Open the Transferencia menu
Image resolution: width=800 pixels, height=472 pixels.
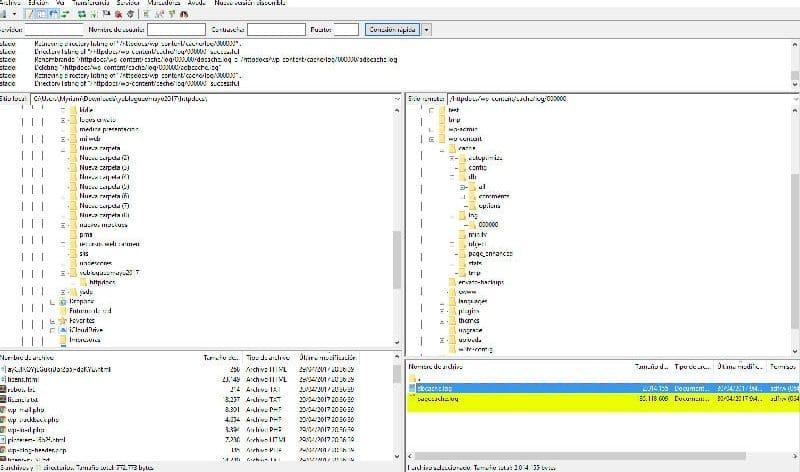click(91, 3)
